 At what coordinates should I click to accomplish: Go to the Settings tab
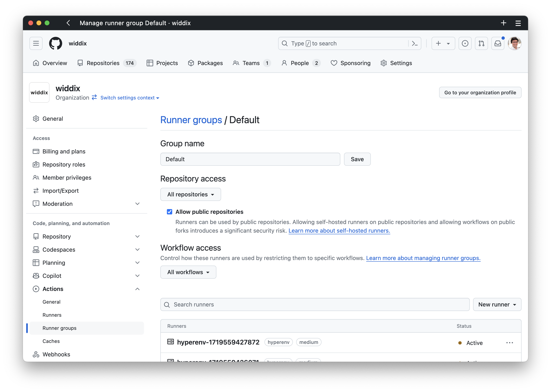click(396, 63)
